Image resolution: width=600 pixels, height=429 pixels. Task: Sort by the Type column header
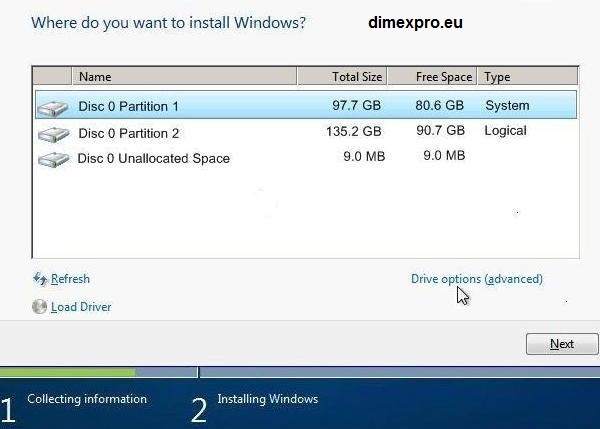[528, 77]
